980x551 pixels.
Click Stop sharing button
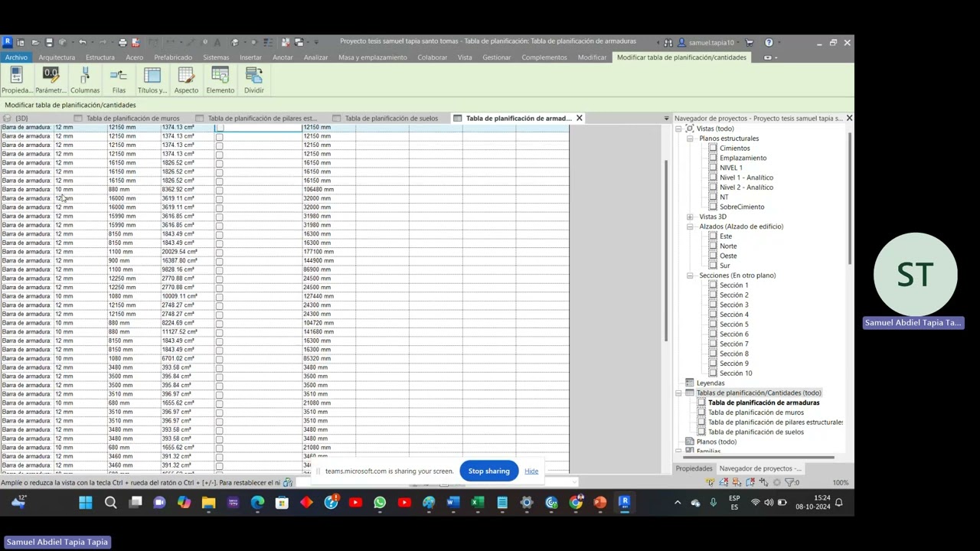[488, 471]
